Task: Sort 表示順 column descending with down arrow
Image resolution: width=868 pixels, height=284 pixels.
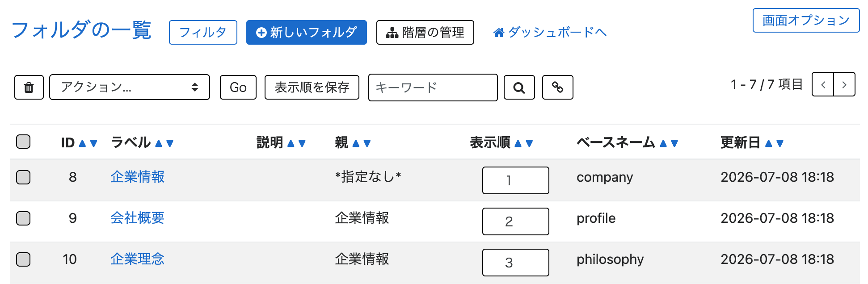Action: tap(530, 143)
